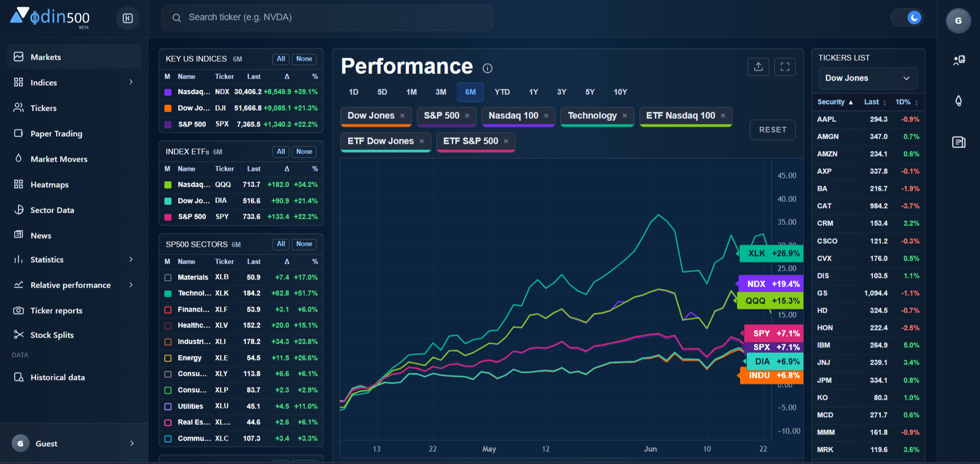Check the Energy XLE sector box

tap(167, 358)
